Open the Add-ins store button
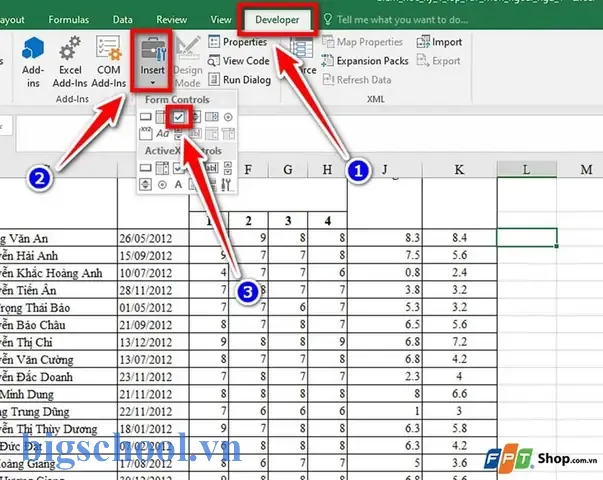Image resolution: width=603 pixels, height=480 pixels. tap(33, 62)
